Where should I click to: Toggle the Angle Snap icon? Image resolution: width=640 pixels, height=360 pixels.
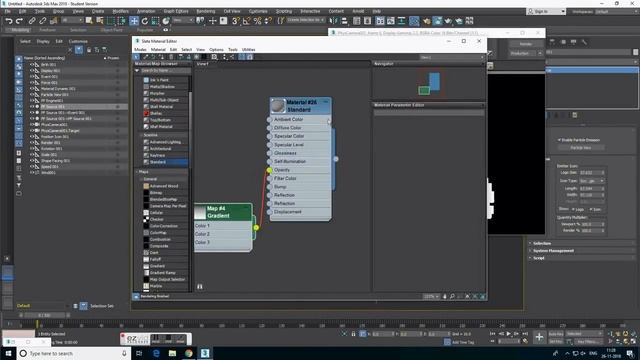click(246, 21)
